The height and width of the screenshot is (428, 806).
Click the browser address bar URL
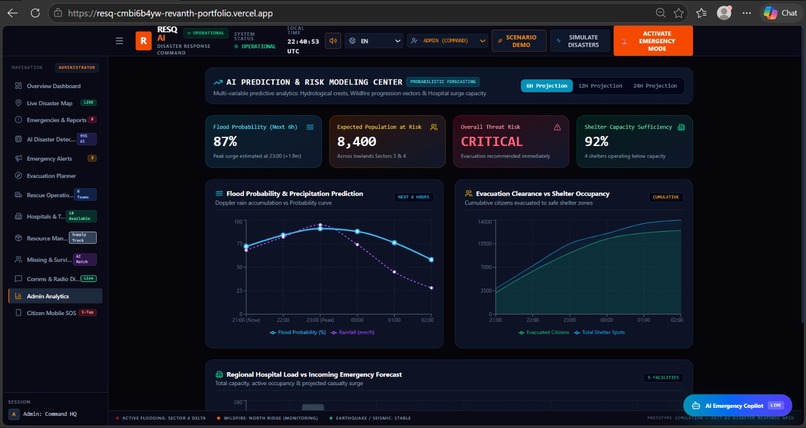170,13
